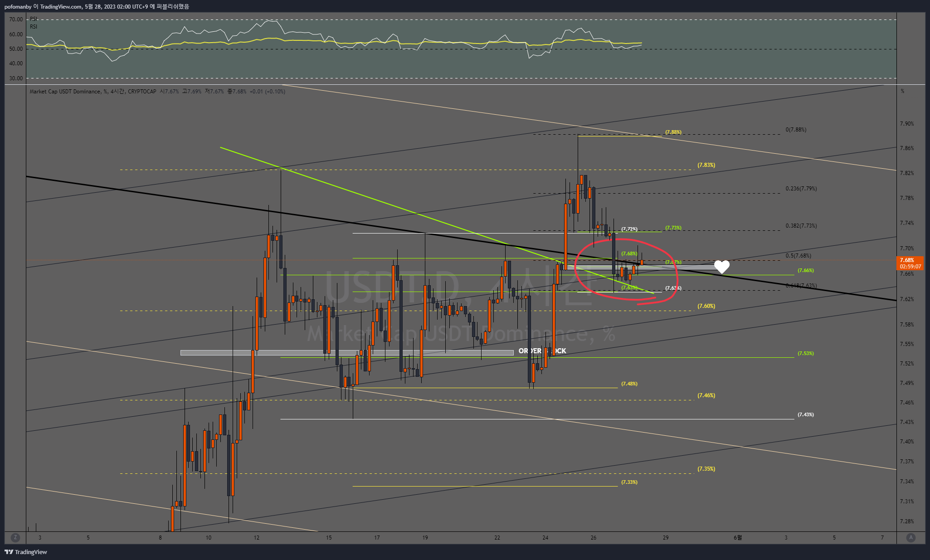Click date 22 on the time axis

click(x=497, y=538)
